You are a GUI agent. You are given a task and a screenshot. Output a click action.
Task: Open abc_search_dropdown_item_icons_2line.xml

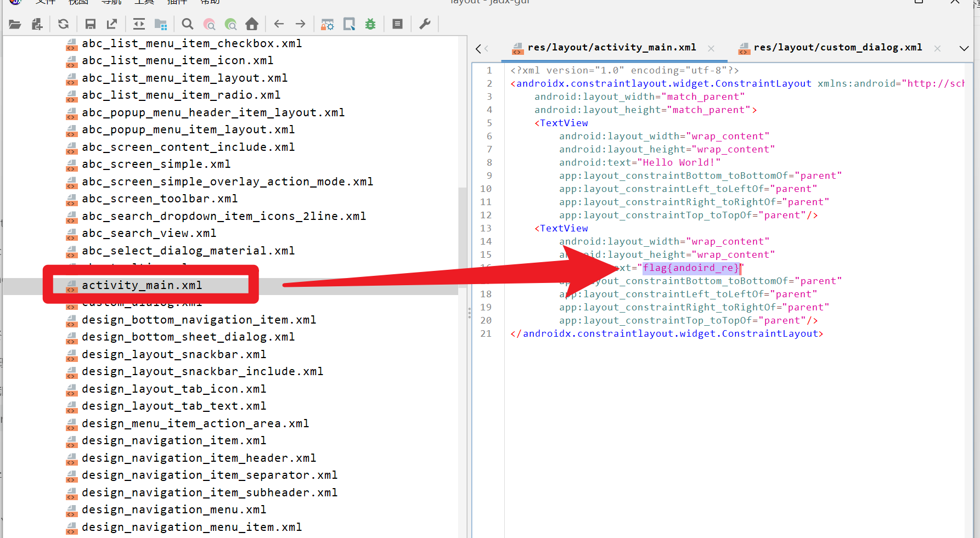point(224,216)
